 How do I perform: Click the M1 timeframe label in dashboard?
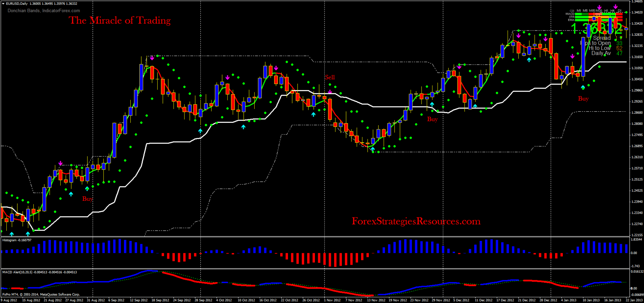click(579, 11)
